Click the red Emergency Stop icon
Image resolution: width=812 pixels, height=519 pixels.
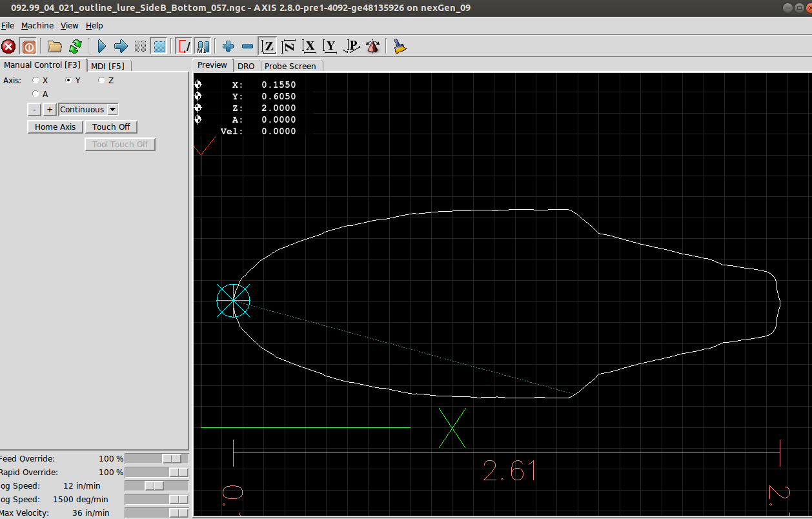click(x=8, y=46)
